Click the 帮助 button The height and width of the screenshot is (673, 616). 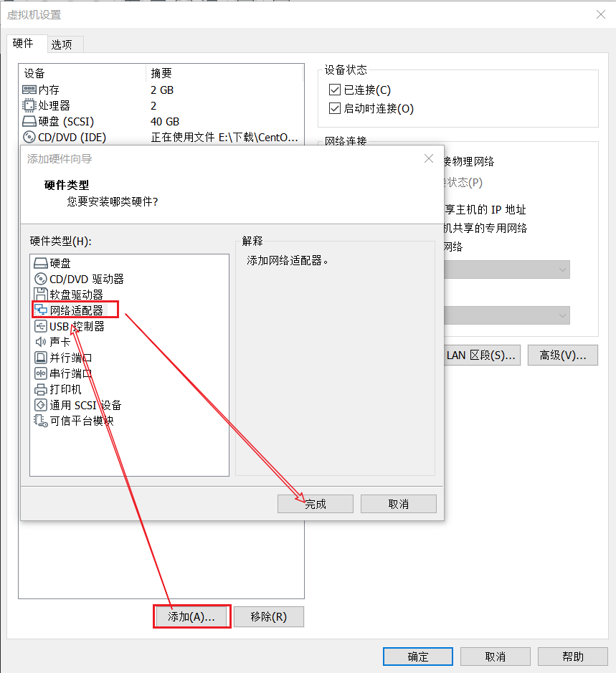[x=572, y=657]
